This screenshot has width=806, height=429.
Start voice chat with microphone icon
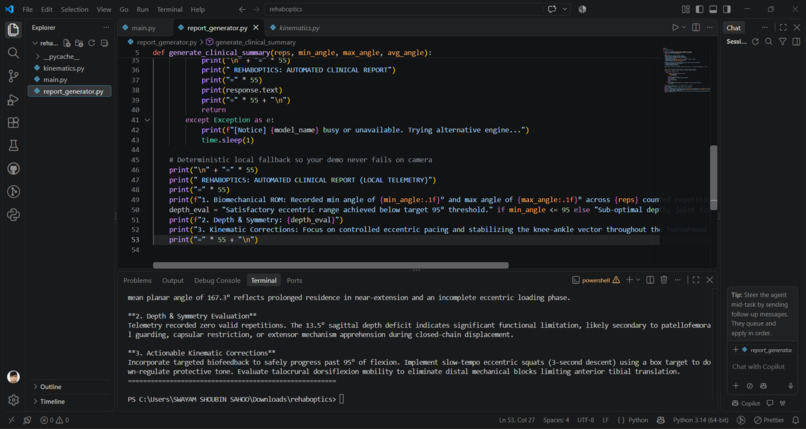click(x=791, y=386)
